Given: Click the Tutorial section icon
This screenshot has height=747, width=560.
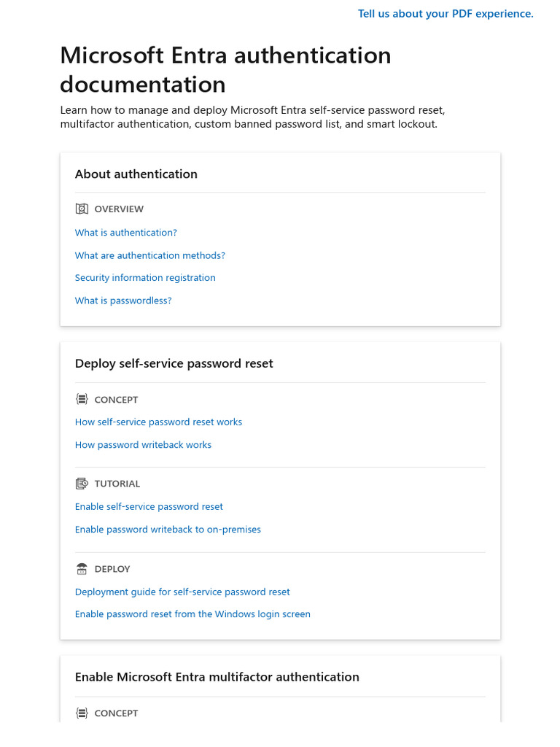Looking at the screenshot, I should (x=82, y=484).
